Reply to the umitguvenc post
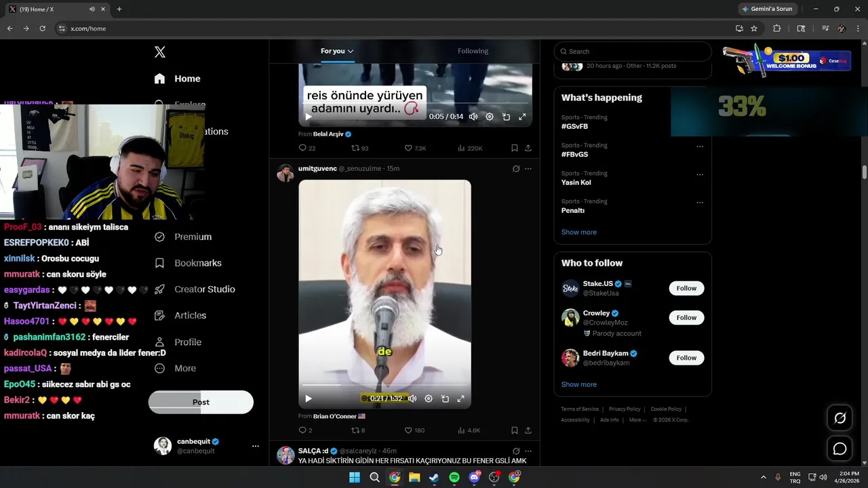 click(305, 430)
